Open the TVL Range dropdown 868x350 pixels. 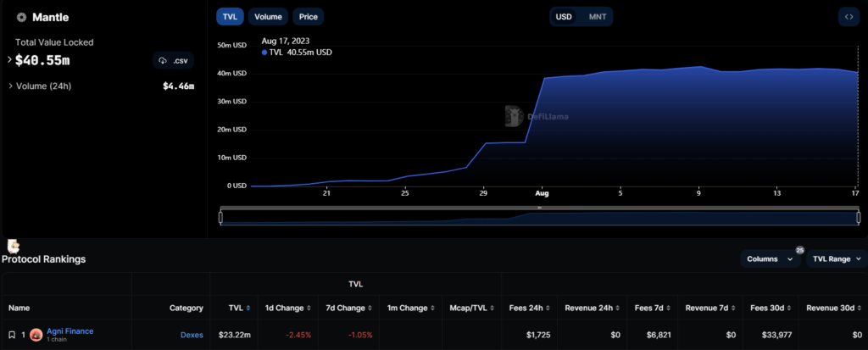(836, 258)
